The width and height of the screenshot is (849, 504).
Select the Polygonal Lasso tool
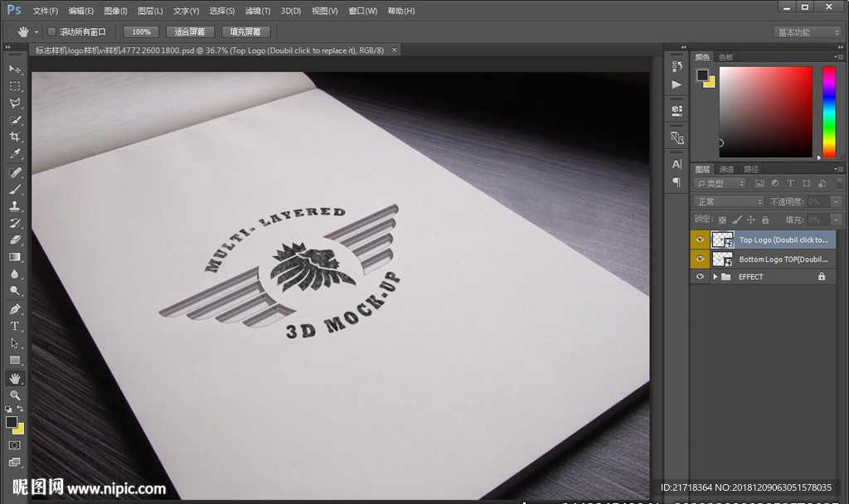coord(15,103)
